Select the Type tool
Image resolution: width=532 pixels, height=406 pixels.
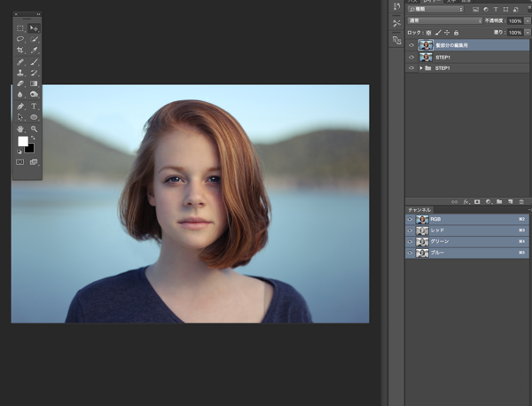(x=34, y=106)
